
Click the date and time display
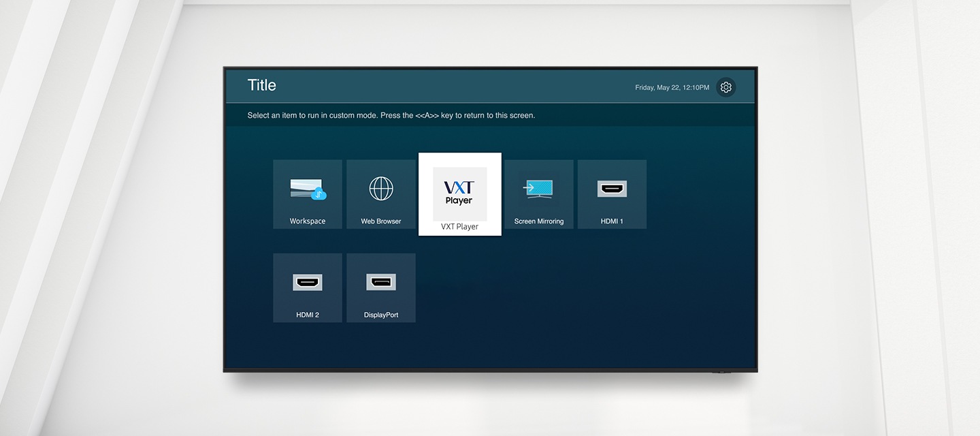click(672, 88)
